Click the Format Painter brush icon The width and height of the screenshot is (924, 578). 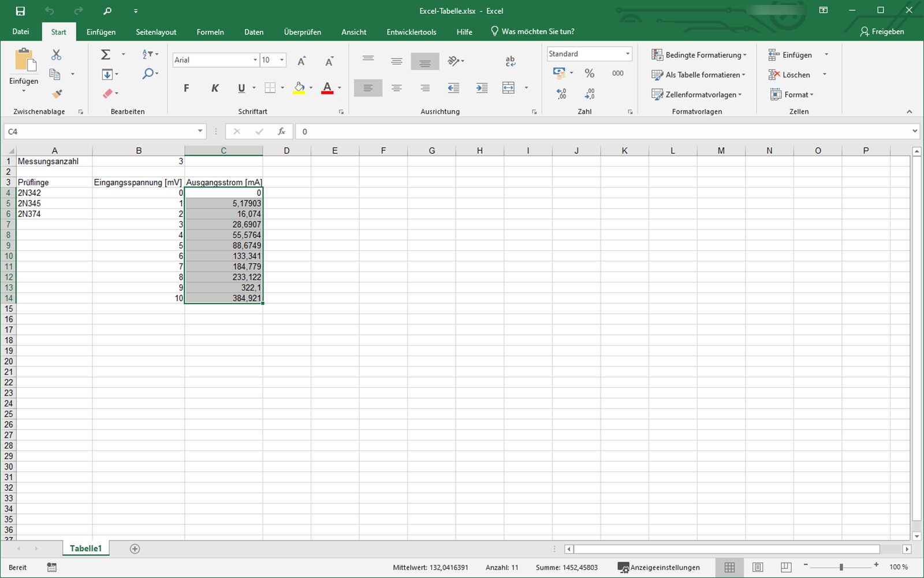(57, 94)
